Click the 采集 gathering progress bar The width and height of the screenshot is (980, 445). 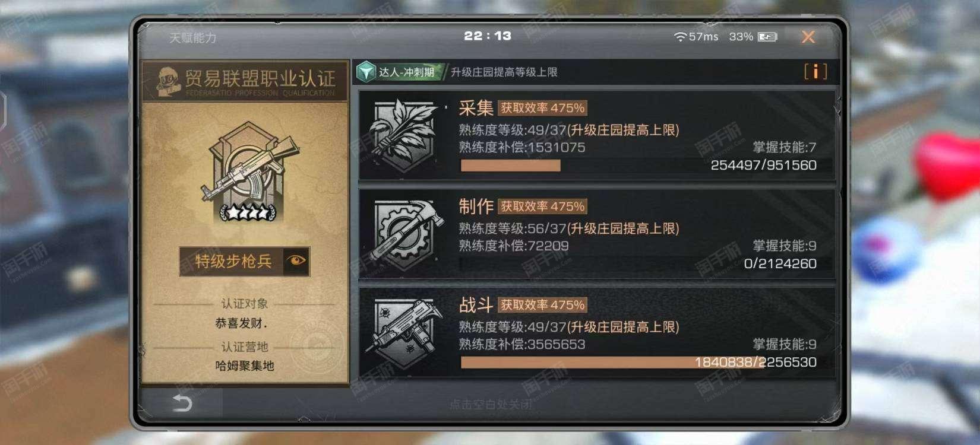click(511, 166)
